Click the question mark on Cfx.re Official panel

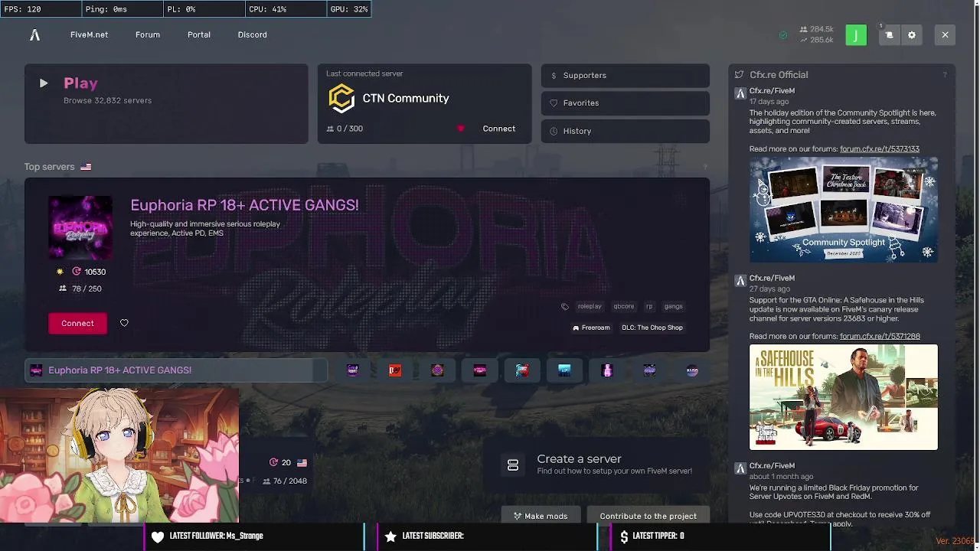click(945, 75)
